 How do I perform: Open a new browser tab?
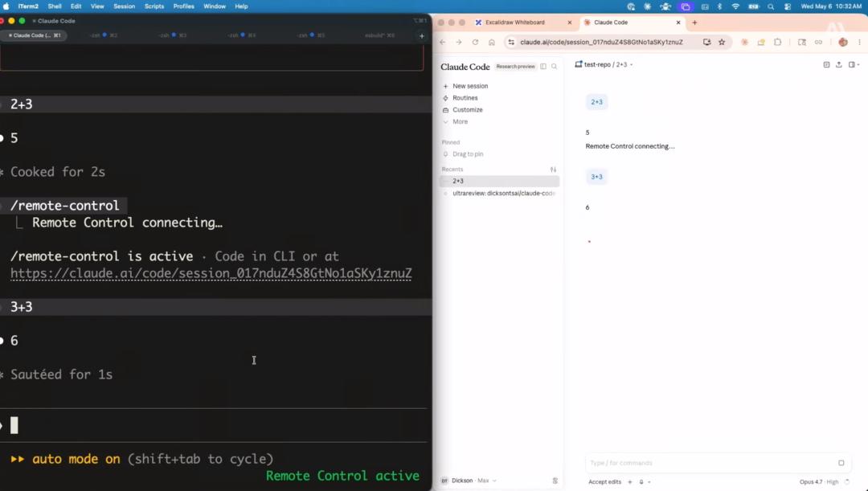(x=694, y=23)
